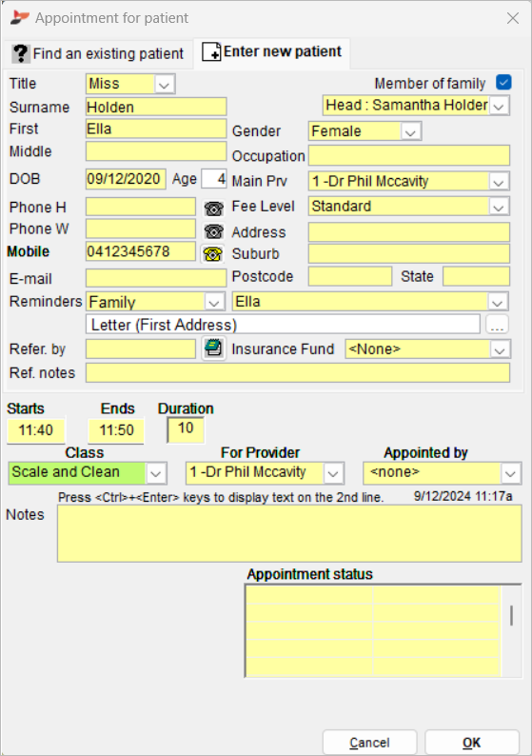Confirm the appointment with OK button
This screenshot has height=756, width=532.
pyautogui.click(x=471, y=743)
